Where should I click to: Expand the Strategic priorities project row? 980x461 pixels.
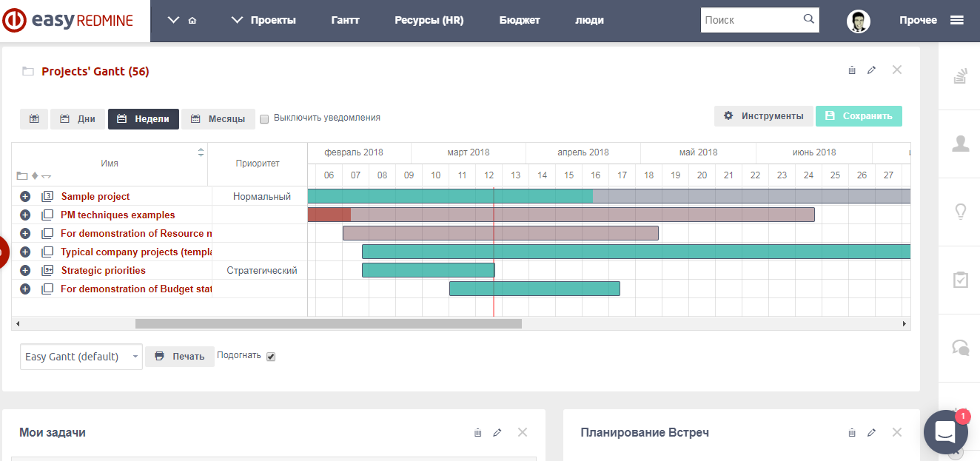click(x=25, y=271)
